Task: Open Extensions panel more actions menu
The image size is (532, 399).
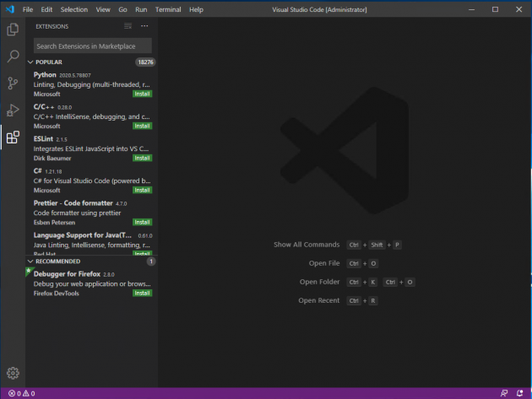Action: point(144,26)
